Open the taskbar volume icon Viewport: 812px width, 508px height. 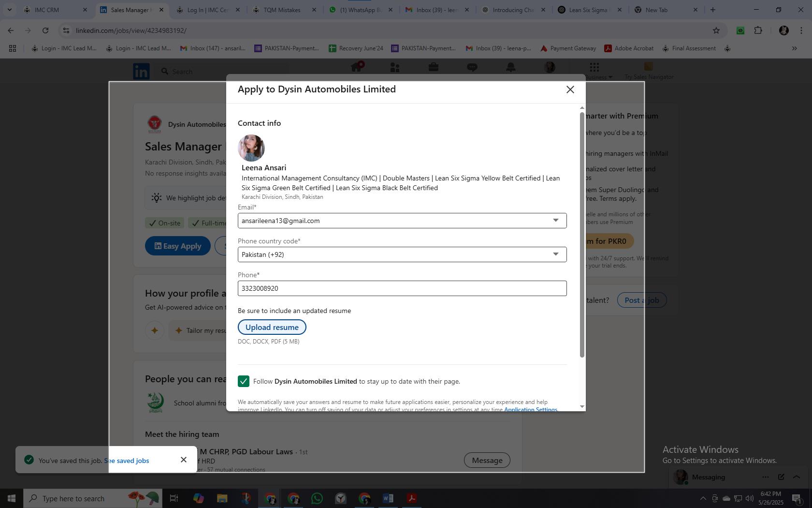coord(750,498)
